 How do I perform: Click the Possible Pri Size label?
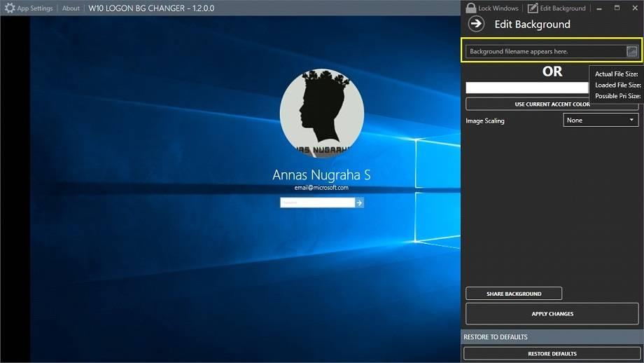pos(618,96)
